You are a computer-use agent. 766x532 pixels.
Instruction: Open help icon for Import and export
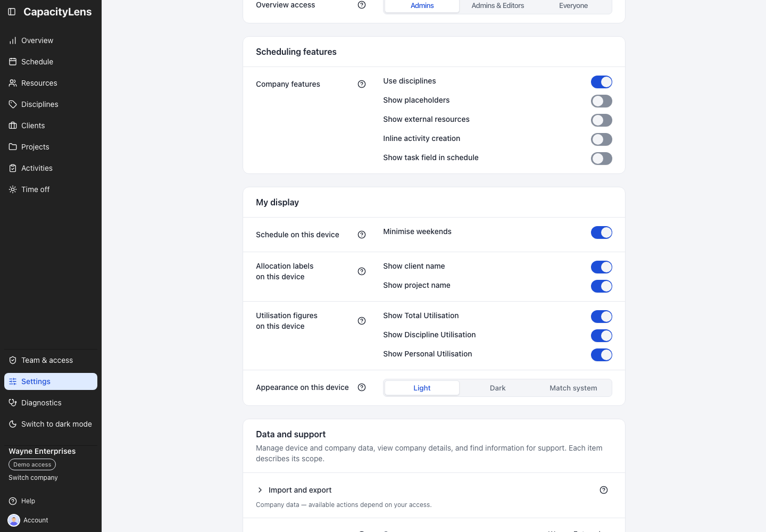pyautogui.click(x=604, y=490)
